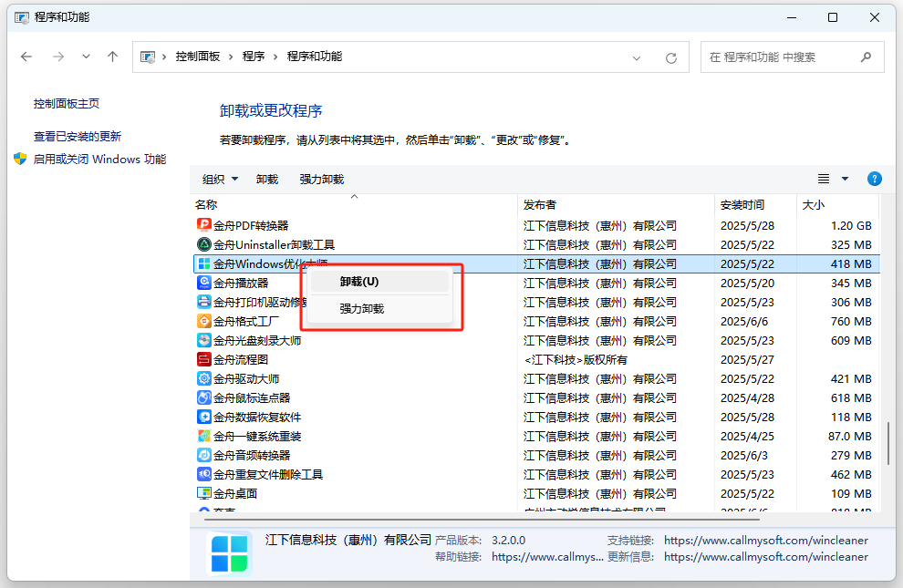
Task: Open 控制面板主页 link
Action: coord(67,104)
